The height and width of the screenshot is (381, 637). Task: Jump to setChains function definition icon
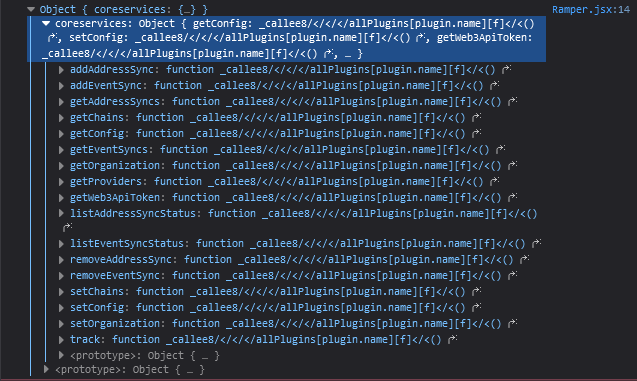coord(476,291)
